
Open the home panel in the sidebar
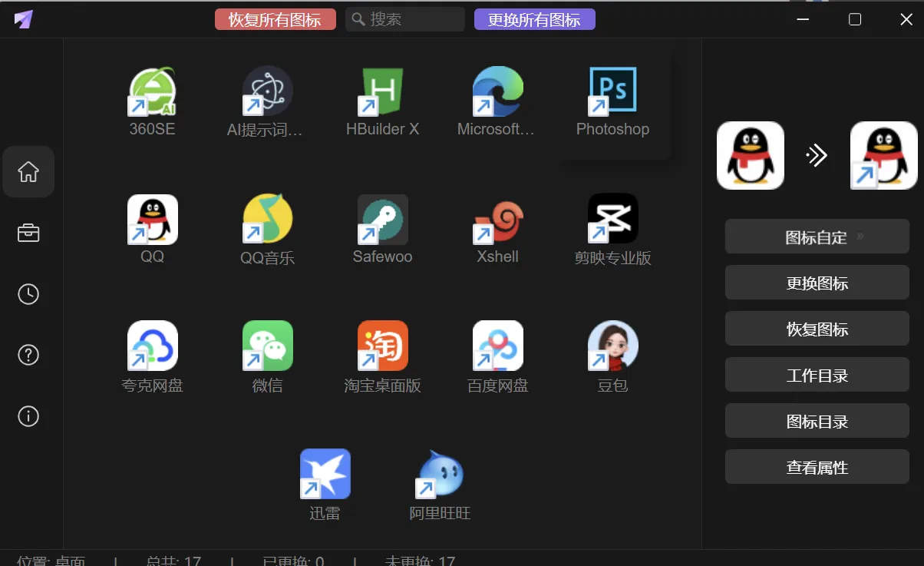(x=28, y=171)
